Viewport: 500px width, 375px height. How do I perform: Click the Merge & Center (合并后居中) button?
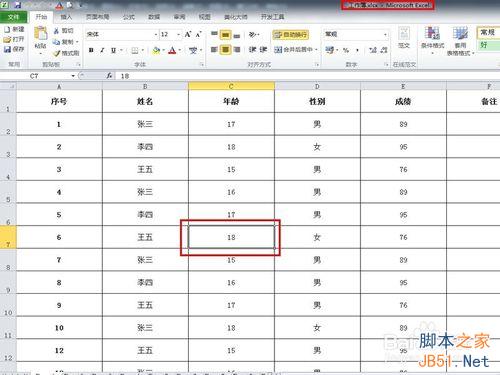coord(293,50)
